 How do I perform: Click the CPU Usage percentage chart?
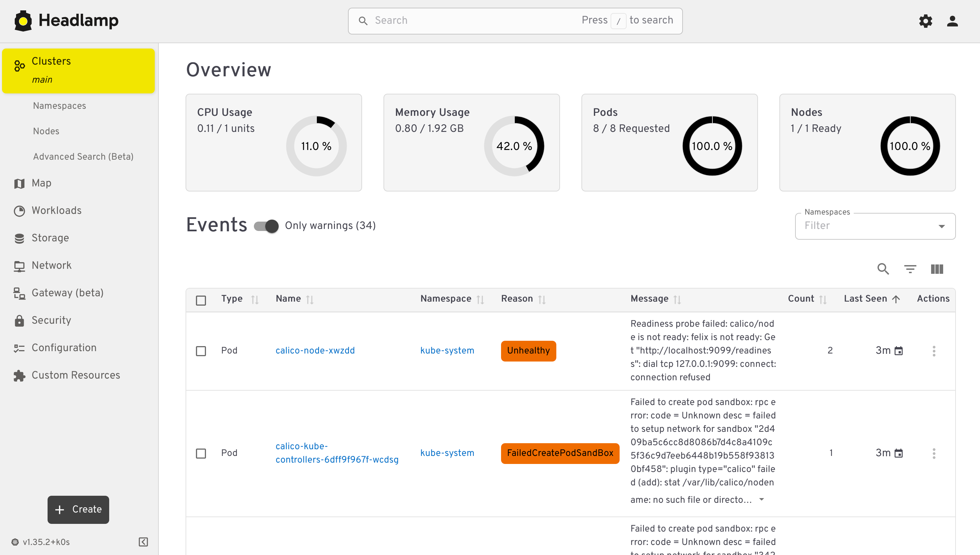pos(316,146)
